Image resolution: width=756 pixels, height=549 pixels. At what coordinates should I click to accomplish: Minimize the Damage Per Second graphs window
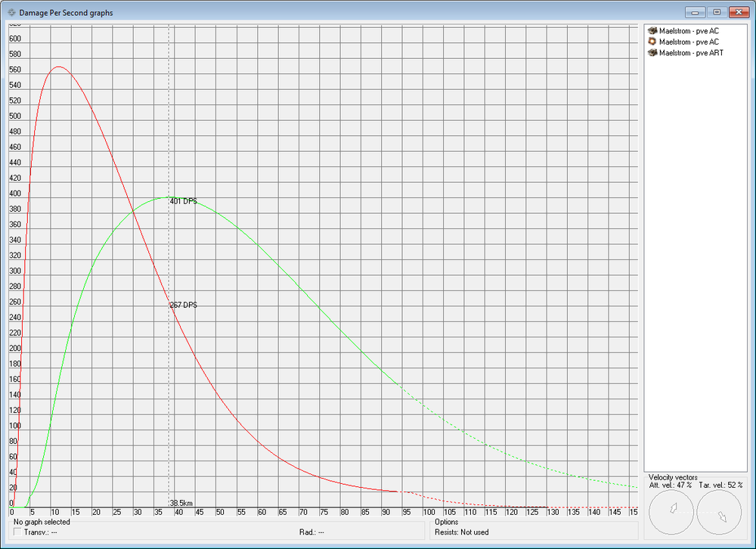click(x=696, y=12)
